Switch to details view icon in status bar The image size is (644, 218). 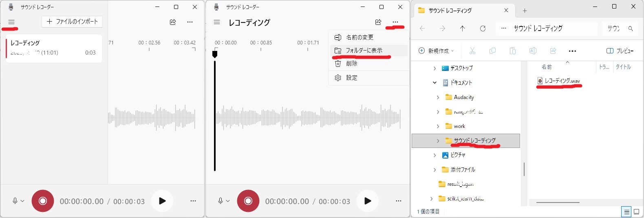tap(626, 212)
